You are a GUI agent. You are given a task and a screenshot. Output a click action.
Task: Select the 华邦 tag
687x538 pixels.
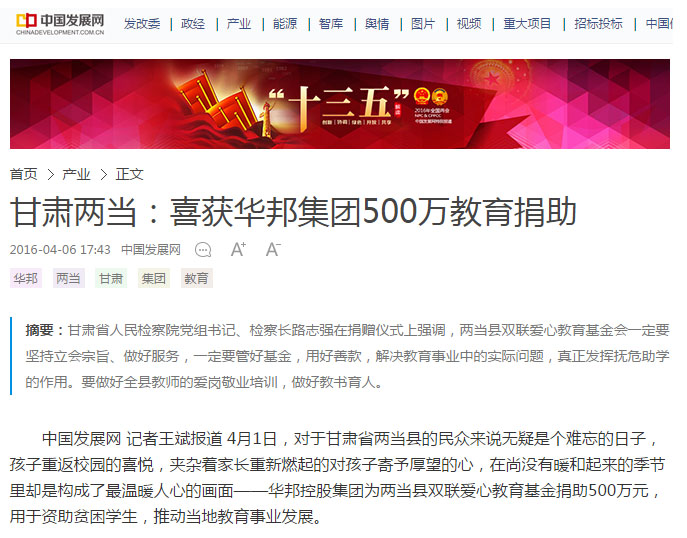pos(25,278)
